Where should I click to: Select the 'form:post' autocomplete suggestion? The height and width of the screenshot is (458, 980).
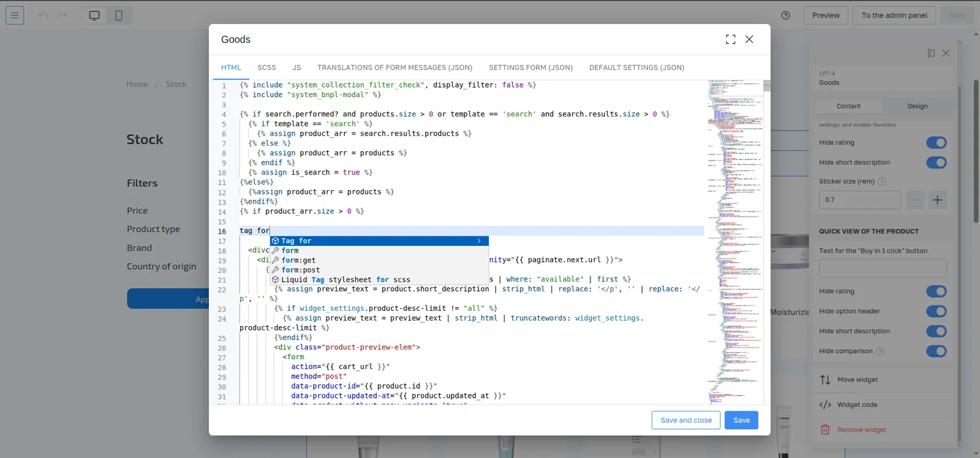tap(380, 270)
